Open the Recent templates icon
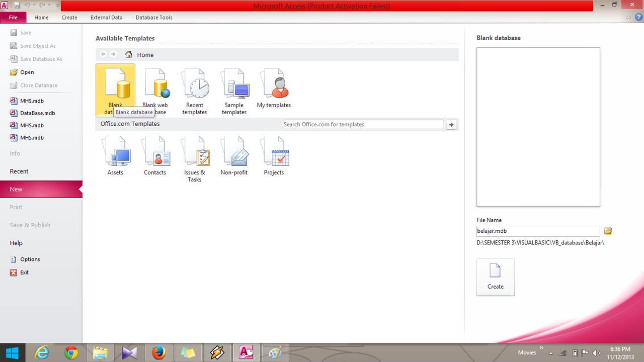This screenshot has width=644, height=362. point(195,90)
